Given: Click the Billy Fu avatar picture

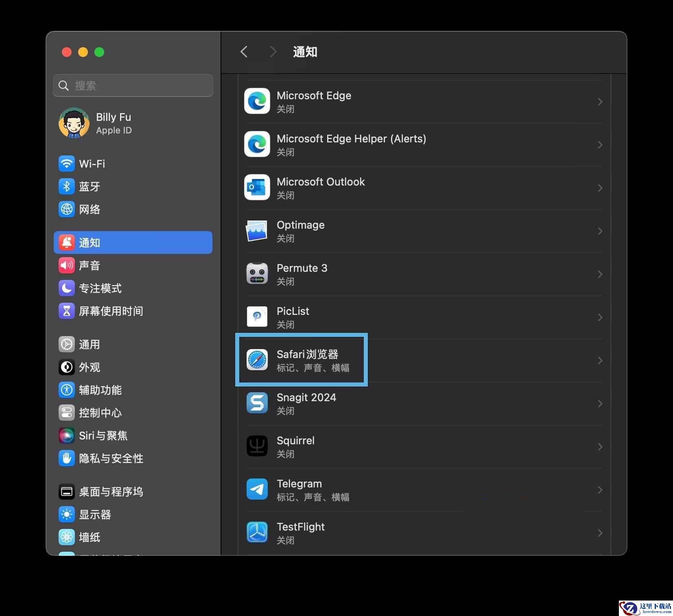Looking at the screenshot, I should [74, 123].
